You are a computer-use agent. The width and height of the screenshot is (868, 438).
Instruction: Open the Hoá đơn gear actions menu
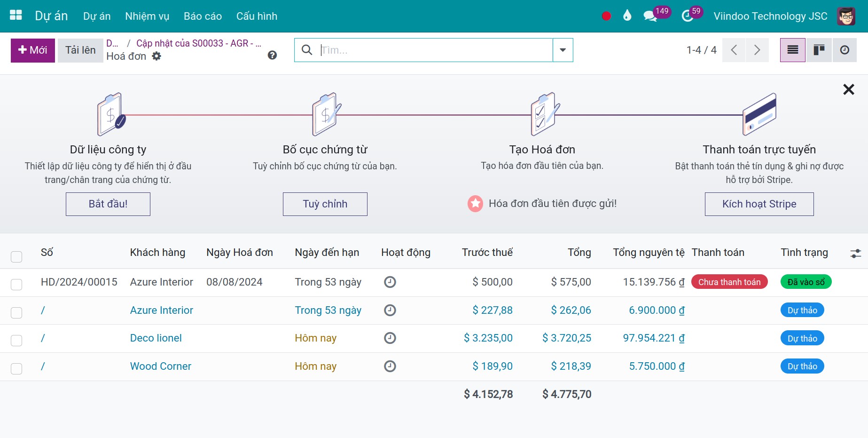point(156,56)
